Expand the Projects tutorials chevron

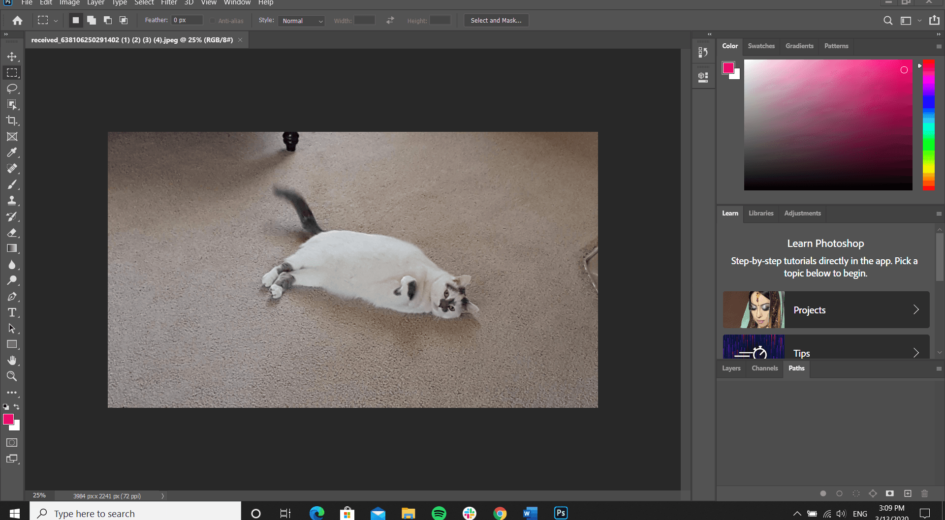pyautogui.click(x=916, y=310)
